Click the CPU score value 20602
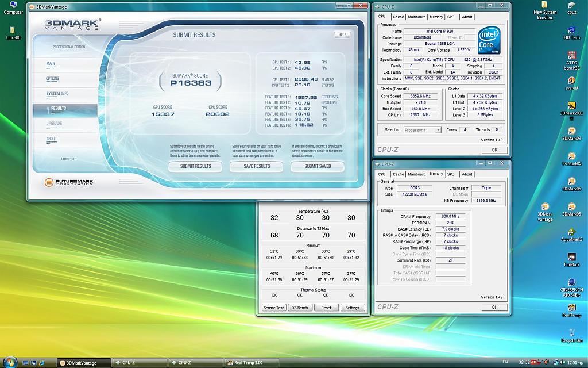 [218, 114]
